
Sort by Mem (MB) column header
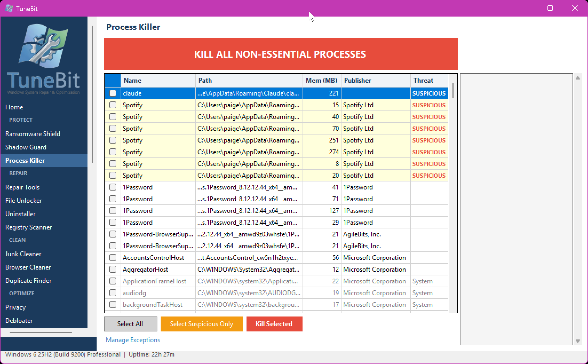322,81
